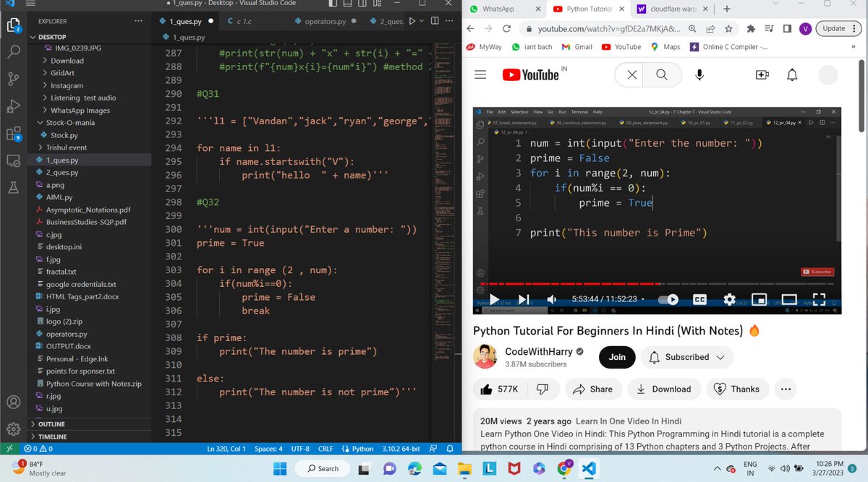This screenshot has height=482, width=868.
Task: Collapse the DESKTOP folder in Explorer
Action: (35, 36)
